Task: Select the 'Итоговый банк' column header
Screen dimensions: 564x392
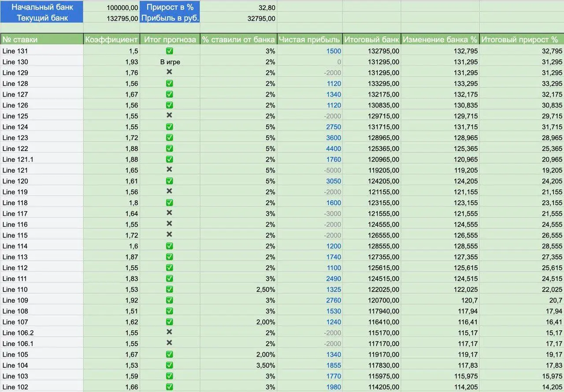Action: point(371,39)
